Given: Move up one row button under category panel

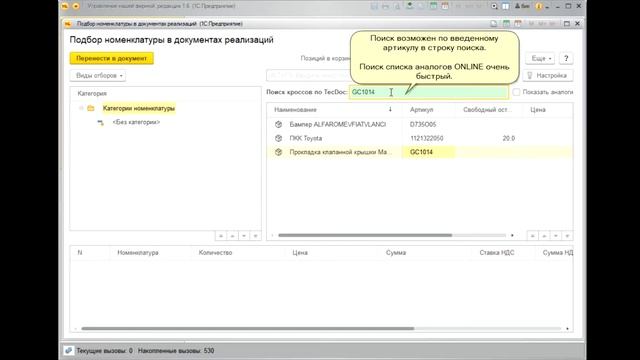Looking at the screenshot, I should (232, 236).
